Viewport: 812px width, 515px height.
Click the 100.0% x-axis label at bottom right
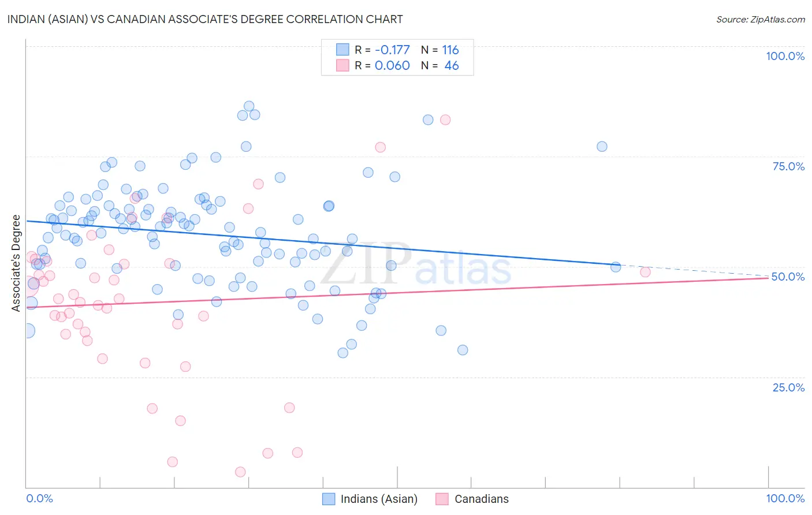pos(785,498)
